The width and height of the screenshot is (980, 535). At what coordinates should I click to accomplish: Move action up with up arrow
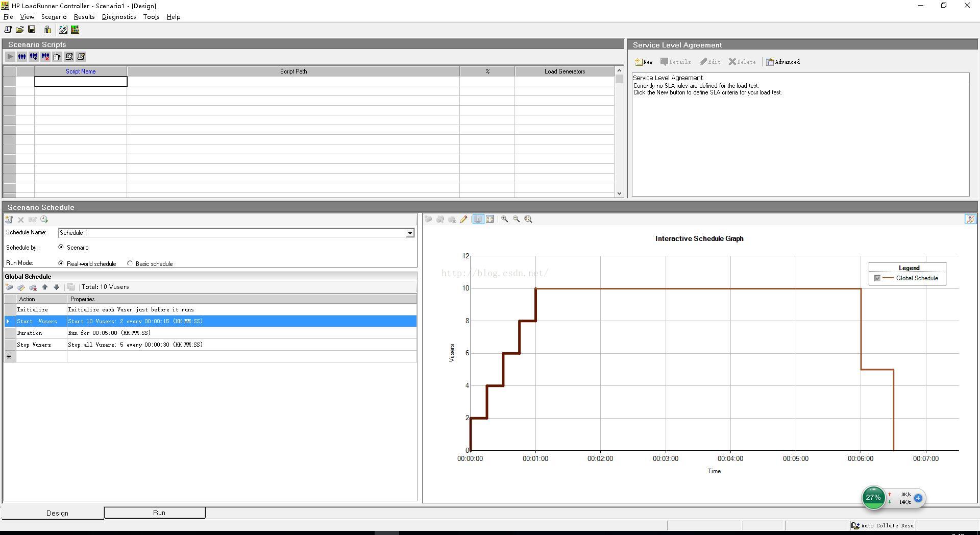point(45,287)
